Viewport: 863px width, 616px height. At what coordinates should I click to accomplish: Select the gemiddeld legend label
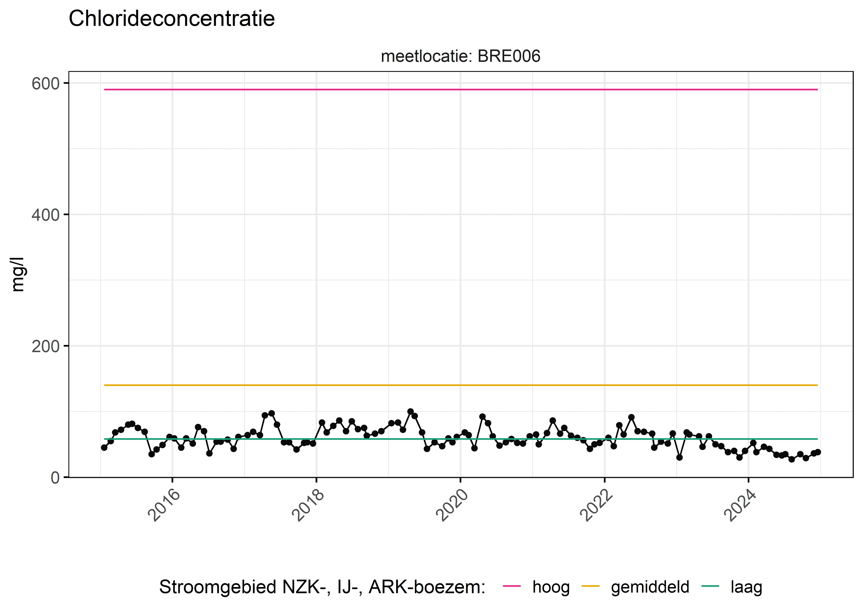[x=650, y=587]
